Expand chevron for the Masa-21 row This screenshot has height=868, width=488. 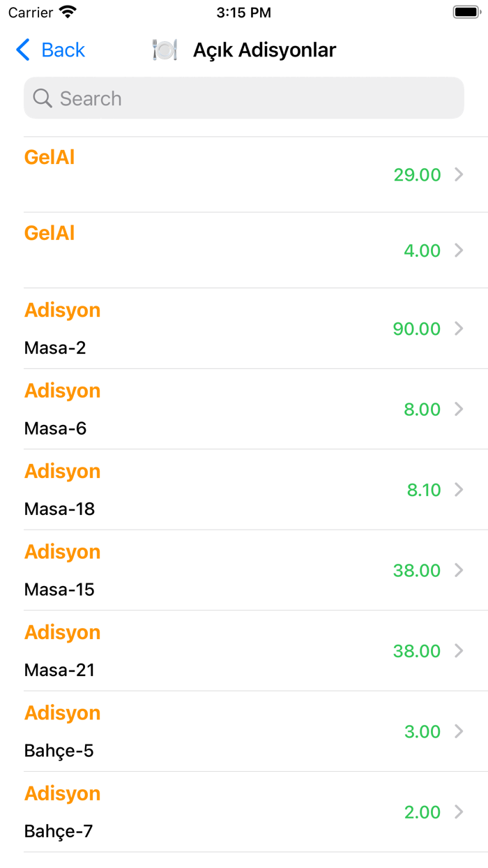click(x=459, y=651)
